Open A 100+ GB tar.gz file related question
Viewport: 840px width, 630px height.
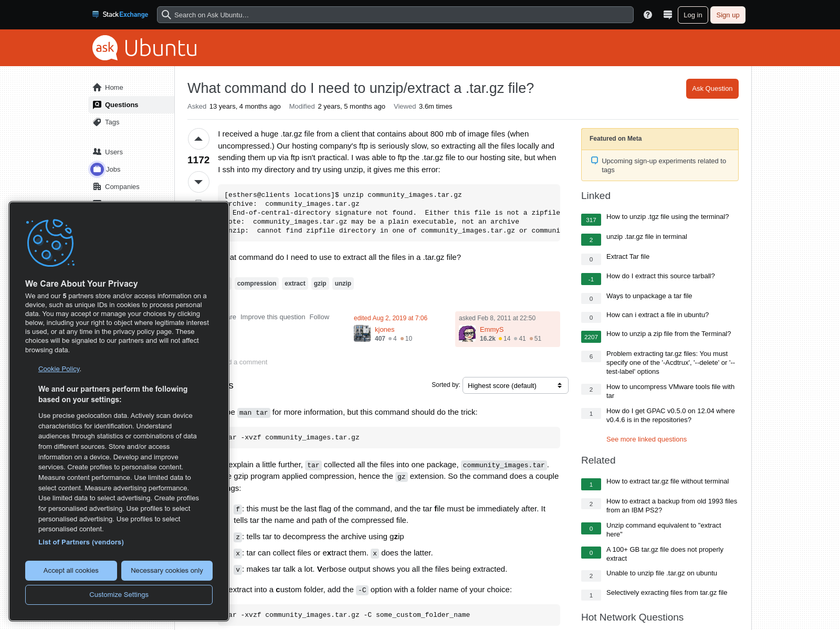[665, 554]
